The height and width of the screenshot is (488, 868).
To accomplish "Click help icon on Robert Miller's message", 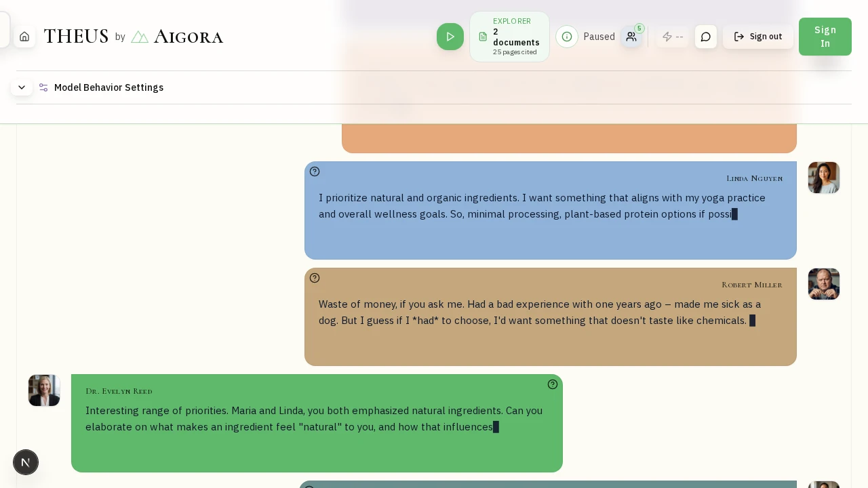I will pyautogui.click(x=315, y=278).
